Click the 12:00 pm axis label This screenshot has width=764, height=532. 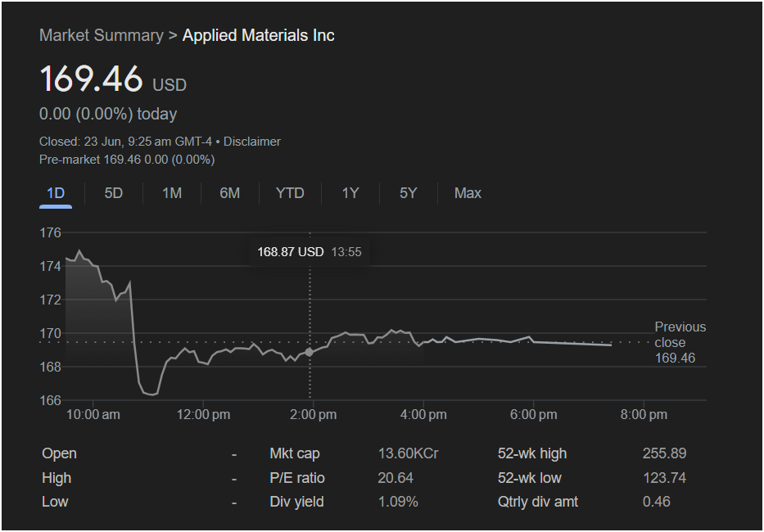pos(203,415)
